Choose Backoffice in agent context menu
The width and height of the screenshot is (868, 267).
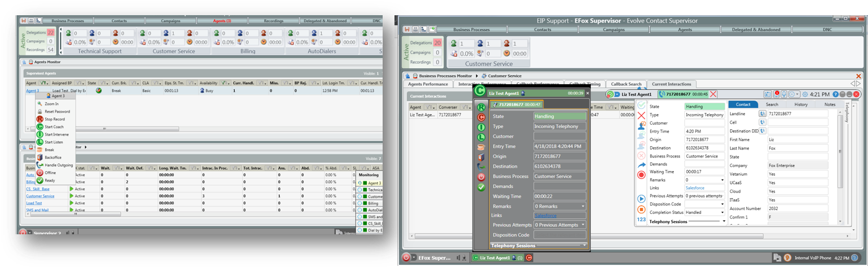[x=52, y=157]
